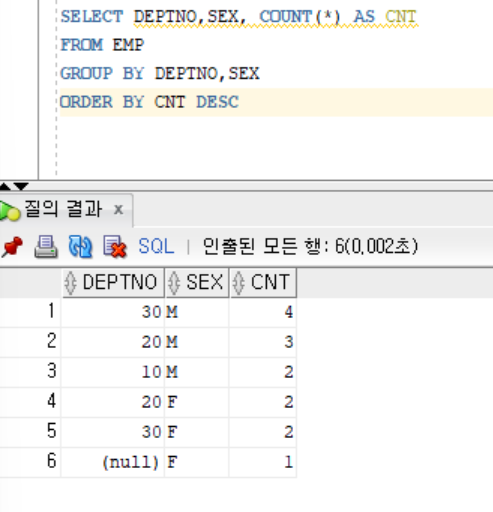Screen dimensions: 493x512
Task: Click COUNT(*) in the SELECT line
Action: click(x=299, y=17)
